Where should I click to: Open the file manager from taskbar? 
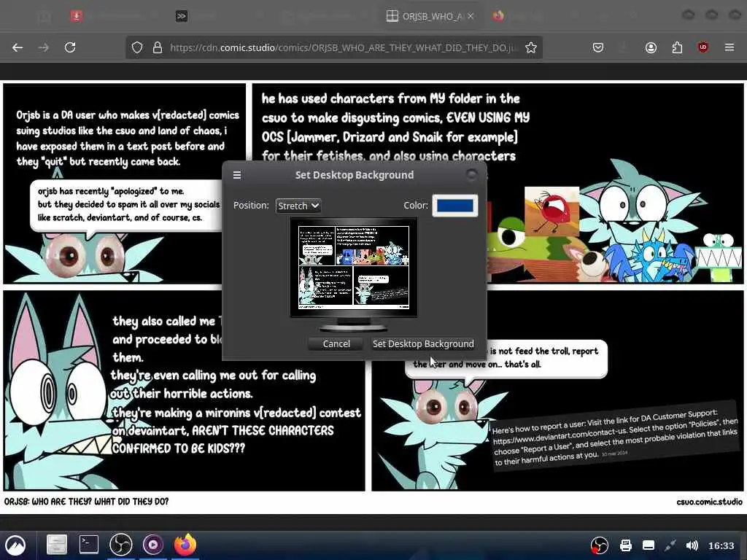pyautogui.click(x=56, y=545)
